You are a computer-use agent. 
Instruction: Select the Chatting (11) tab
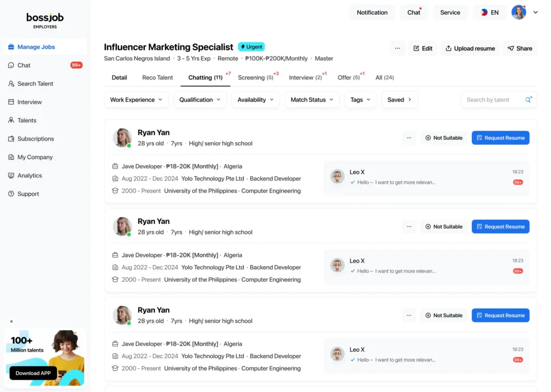coord(206,77)
